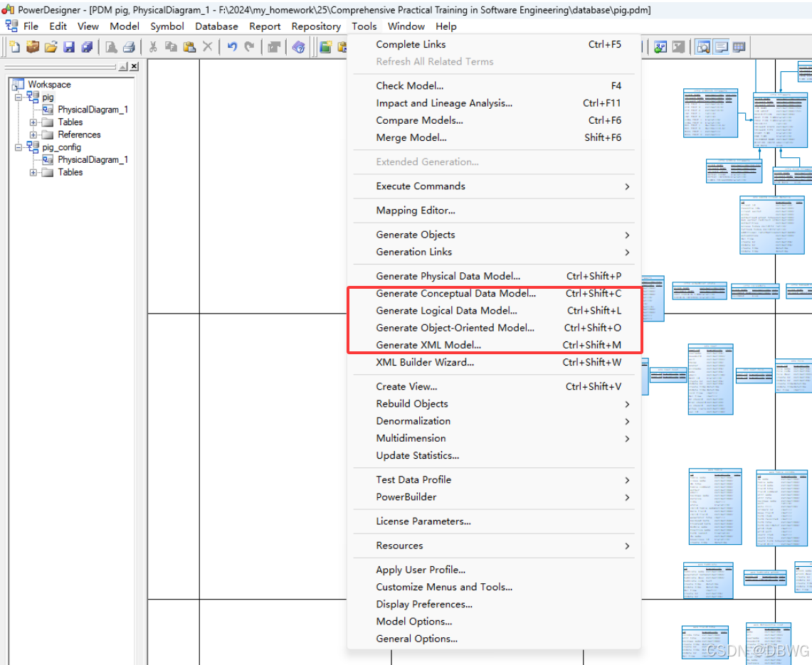The image size is (812, 665).
Task: Select the pig model in the tree
Action: (x=48, y=97)
